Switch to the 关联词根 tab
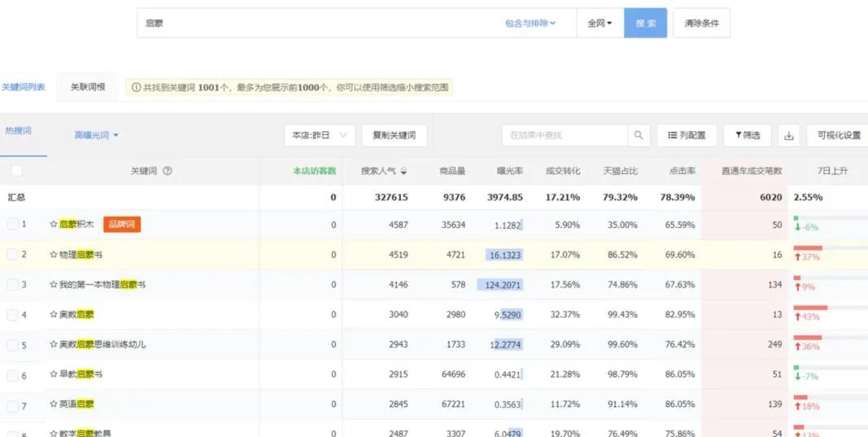Image resolution: width=868 pixels, height=437 pixels. coord(88,87)
